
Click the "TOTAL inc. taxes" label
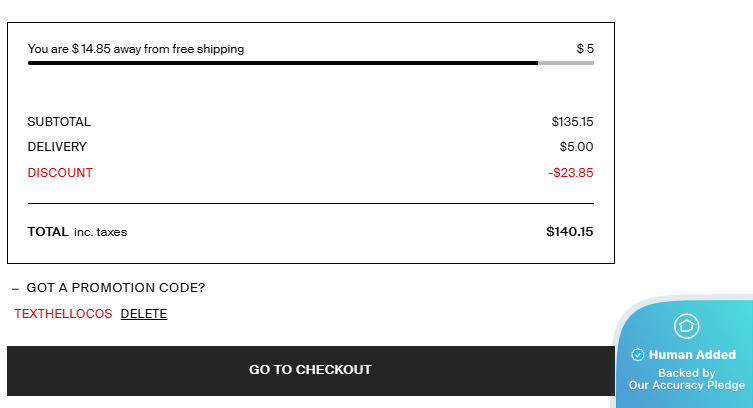coord(77,232)
